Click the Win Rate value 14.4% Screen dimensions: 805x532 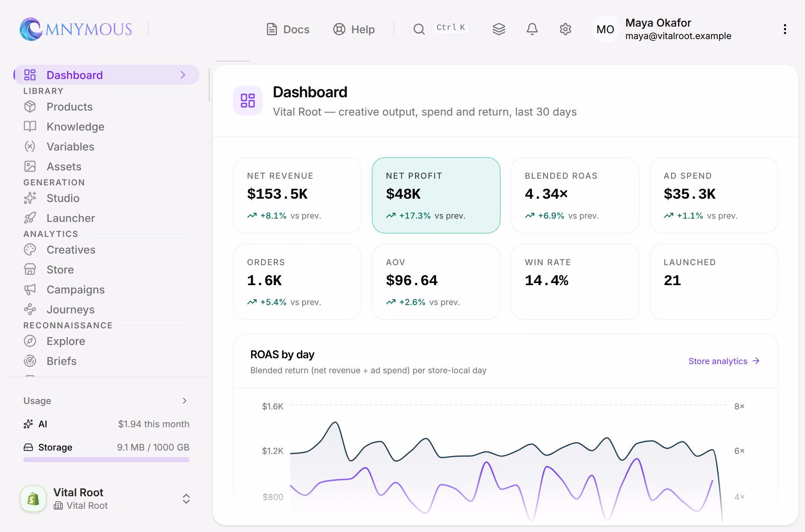pyautogui.click(x=546, y=281)
